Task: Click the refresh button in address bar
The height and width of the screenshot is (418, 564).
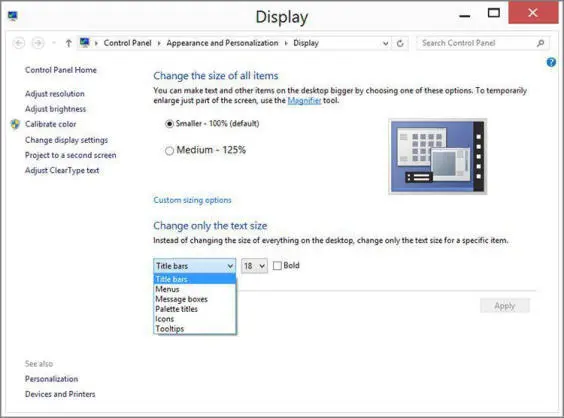Action: [x=400, y=44]
